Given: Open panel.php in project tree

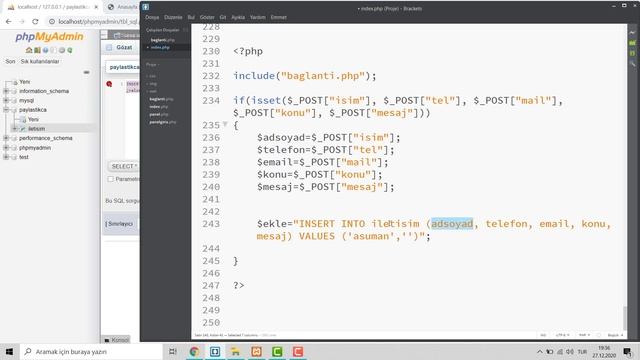Looking at the screenshot, I should pyautogui.click(x=158, y=114).
